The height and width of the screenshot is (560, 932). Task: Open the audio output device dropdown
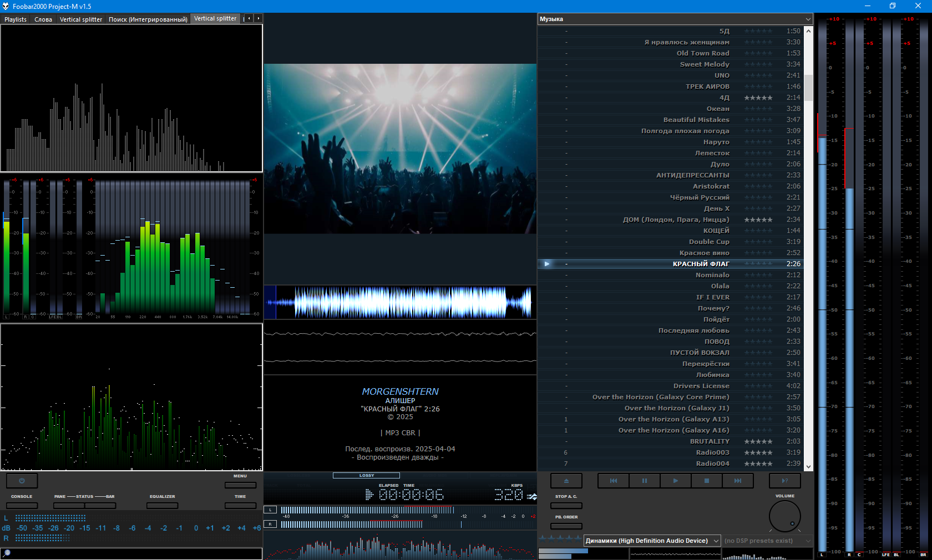[x=652, y=541]
